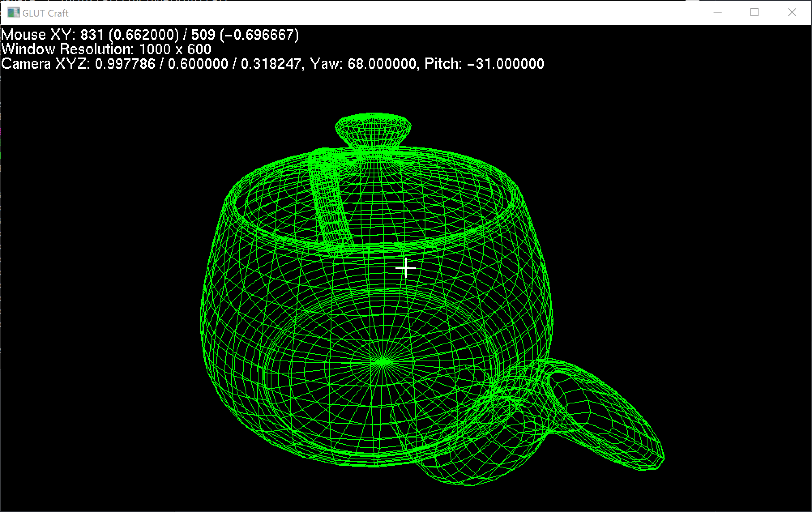
Task: Click the Window Resolution label
Action: click(67, 49)
